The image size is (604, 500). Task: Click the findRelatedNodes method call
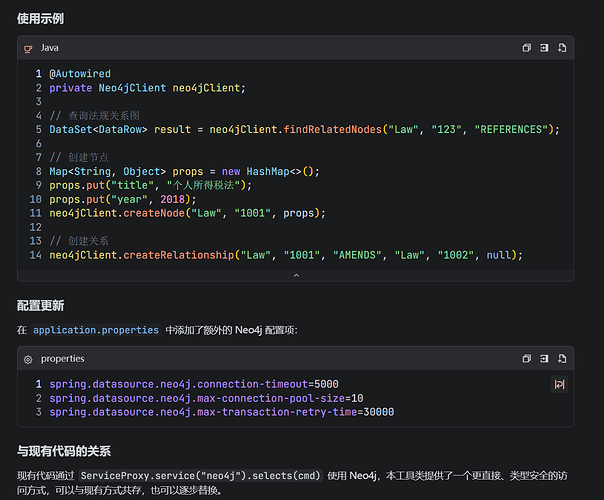[332, 129]
